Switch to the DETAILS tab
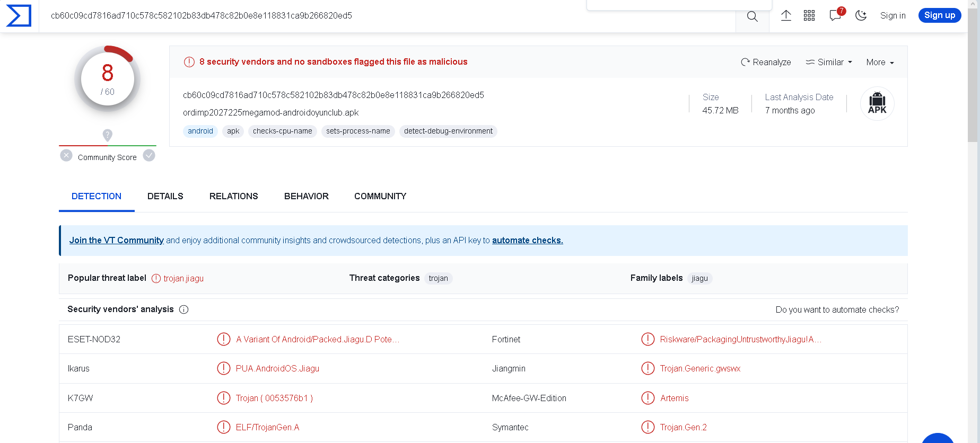The height and width of the screenshot is (443, 980). pos(165,196)
